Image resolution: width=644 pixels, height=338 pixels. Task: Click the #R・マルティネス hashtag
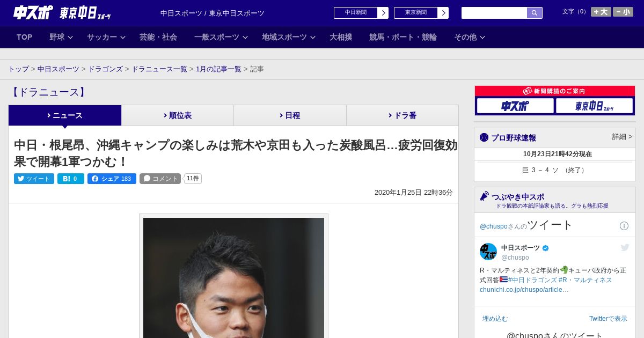586,280
